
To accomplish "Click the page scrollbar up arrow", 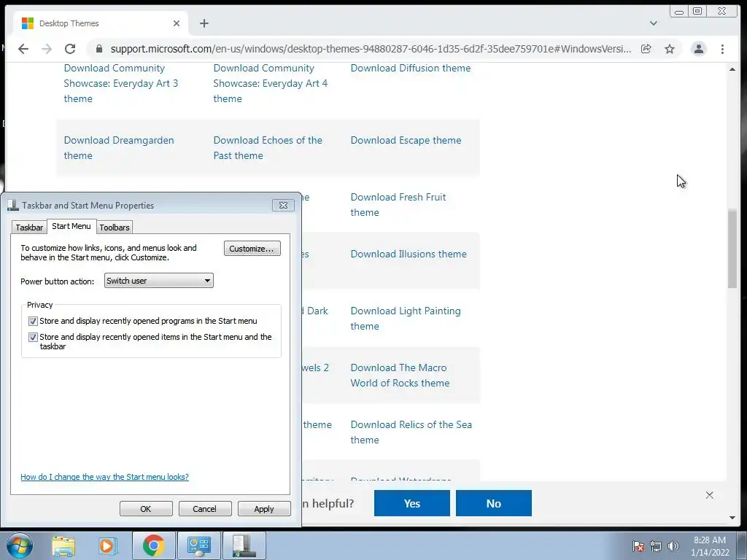I will [x=732, y=69].
